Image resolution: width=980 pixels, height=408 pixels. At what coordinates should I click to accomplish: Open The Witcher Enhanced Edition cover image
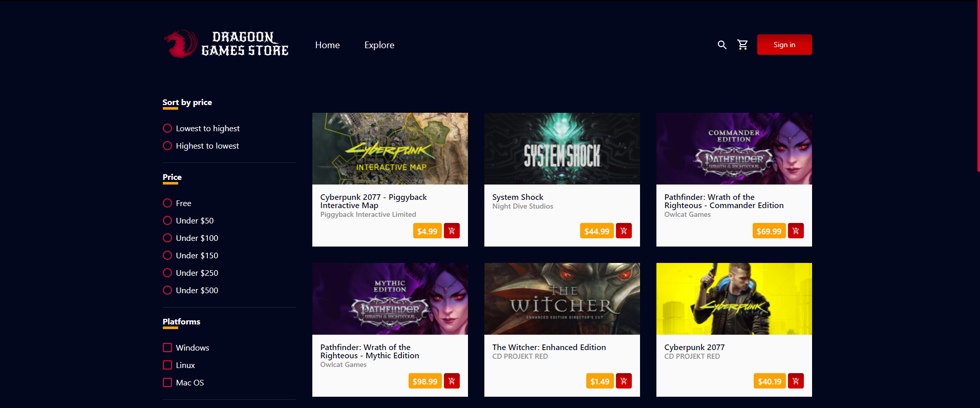point(562,299)
